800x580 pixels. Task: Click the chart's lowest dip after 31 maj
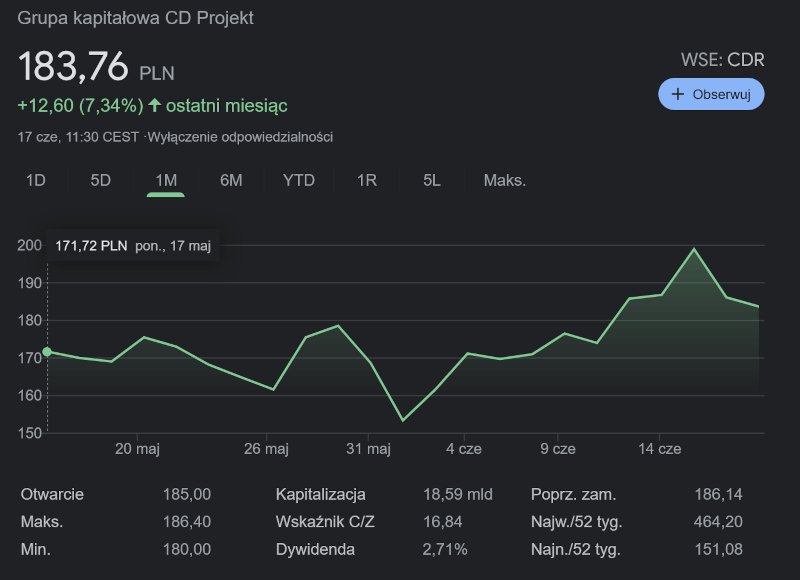(x=403, y=420)
